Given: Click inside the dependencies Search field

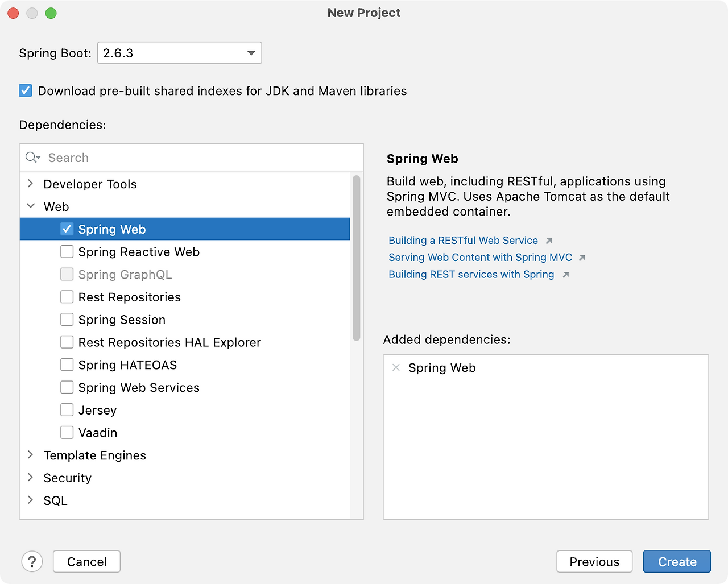Looking at the screenshot, I should click(x=171, y=158).
